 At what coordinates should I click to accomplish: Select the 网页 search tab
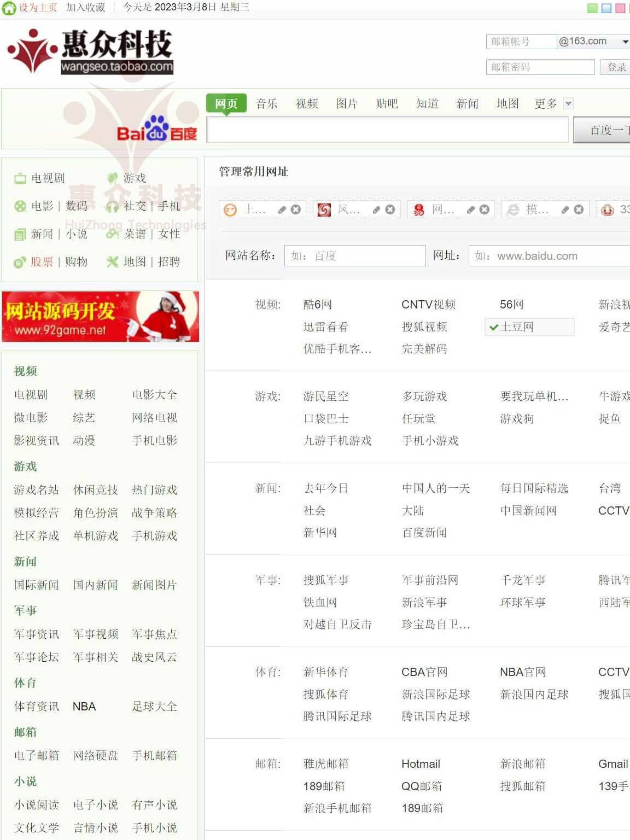[226, 104]
